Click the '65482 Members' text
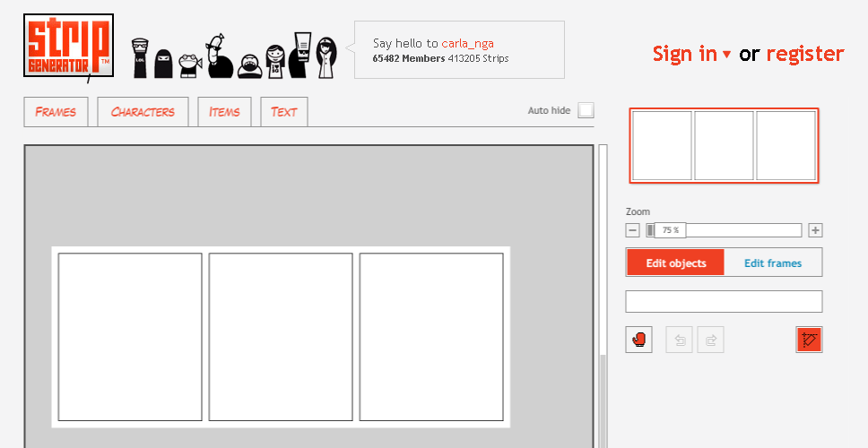The width and height of the screenshot is (868, 448). (x=409, y=58)
